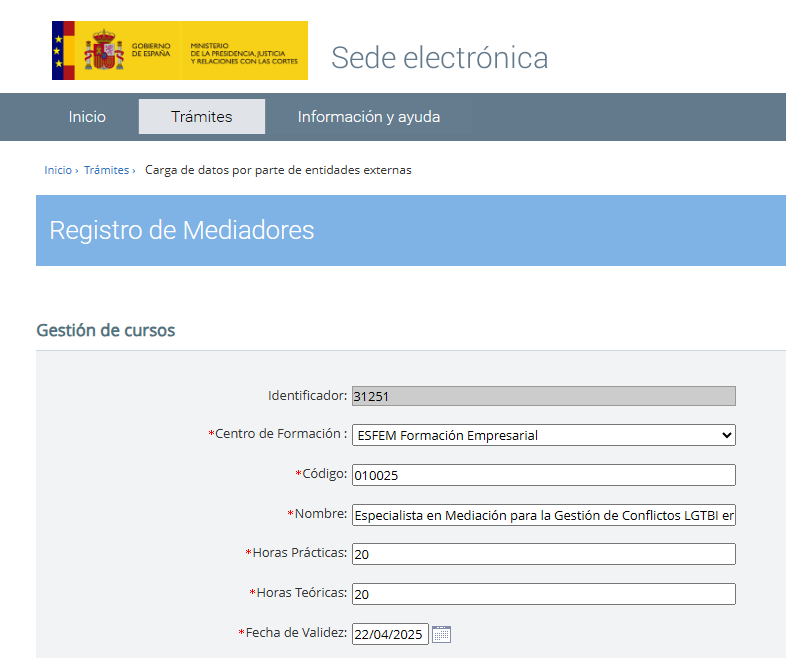
Task: Click the greyed-out Identificador field
Action: coord(543,396)
